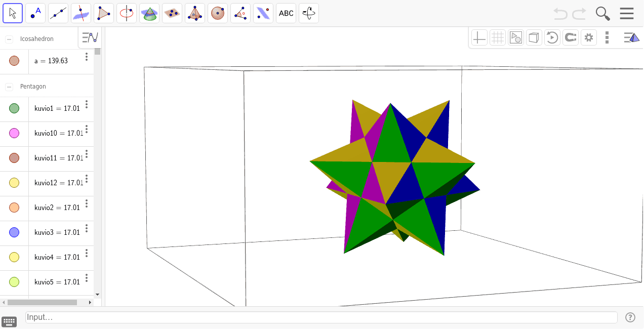Select the Pyramid tool
Viewport: 644px width, 329px height.
(194, 13)
